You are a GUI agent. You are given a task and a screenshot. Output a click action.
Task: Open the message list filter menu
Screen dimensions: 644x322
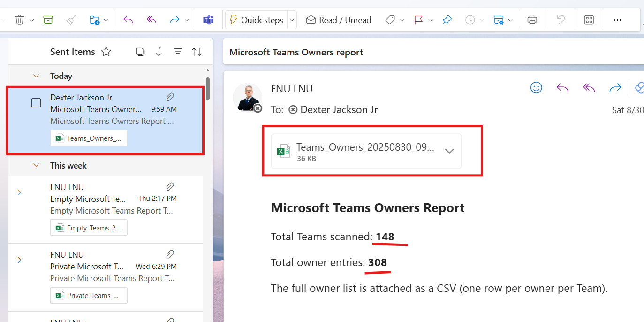tap(178, 52)
